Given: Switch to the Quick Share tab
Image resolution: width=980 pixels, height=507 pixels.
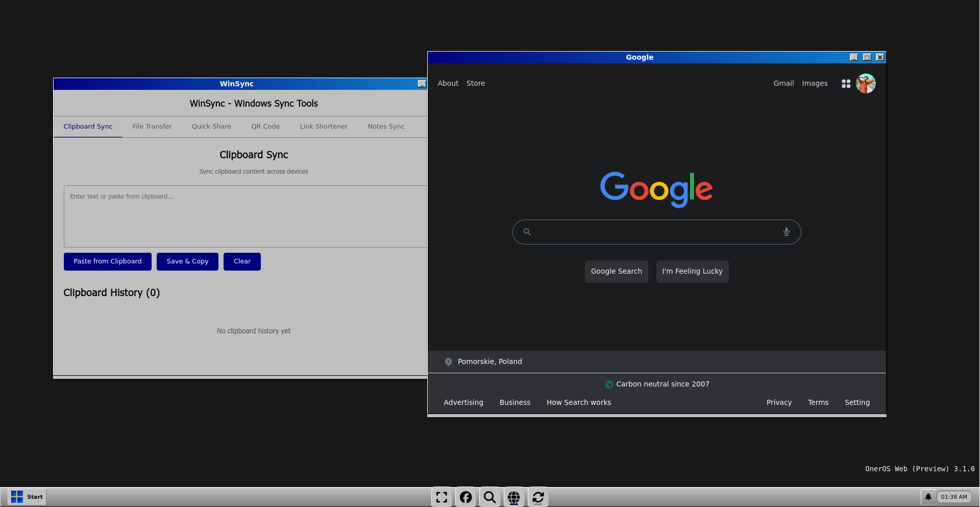Looking at the screenshot, I should [211, 127].
